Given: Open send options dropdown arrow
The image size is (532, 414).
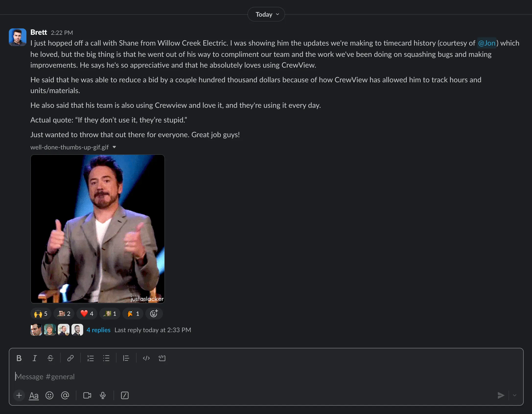Looking at the screenshot, I should pyautogui.click(x=515, y=395).
